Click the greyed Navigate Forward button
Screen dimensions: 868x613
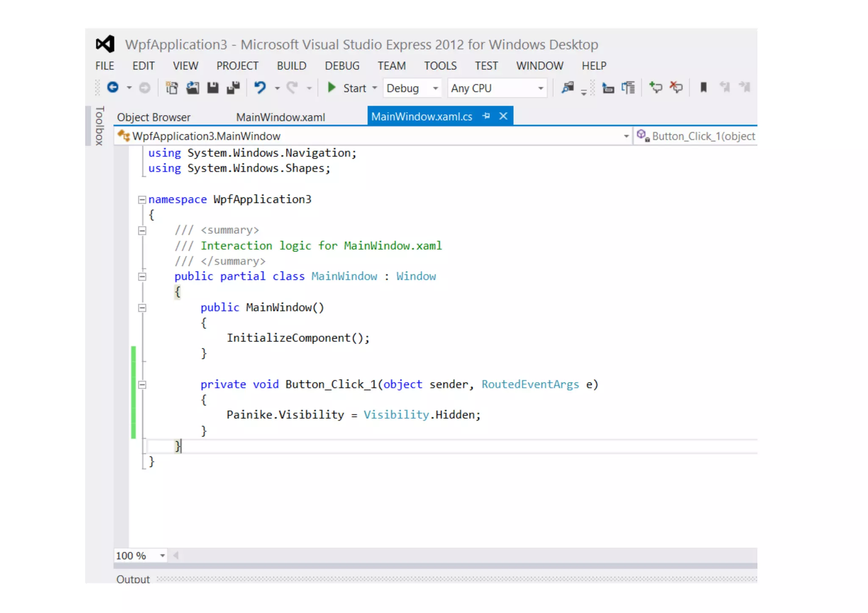145,88
